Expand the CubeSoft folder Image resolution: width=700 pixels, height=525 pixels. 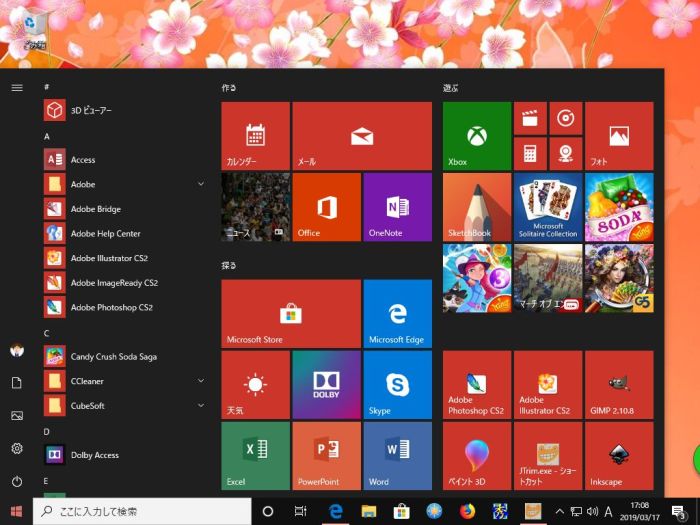coord(200,405)
